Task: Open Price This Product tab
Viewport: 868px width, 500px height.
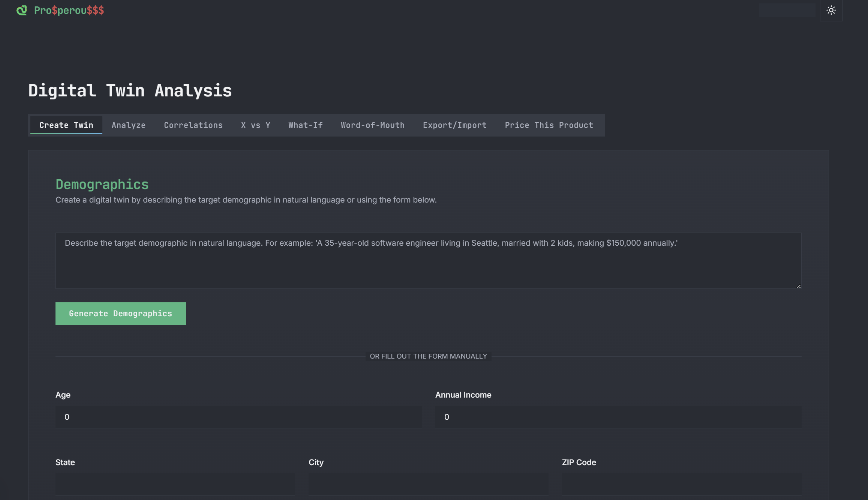Action: pos(549,125)
